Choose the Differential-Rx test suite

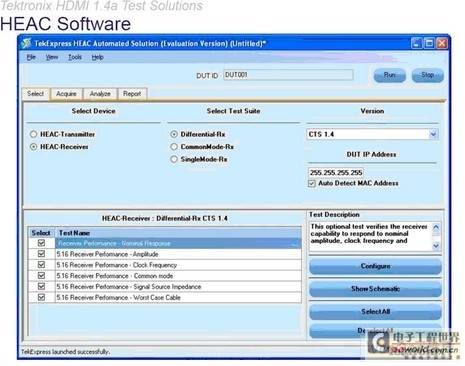point(174,134)
